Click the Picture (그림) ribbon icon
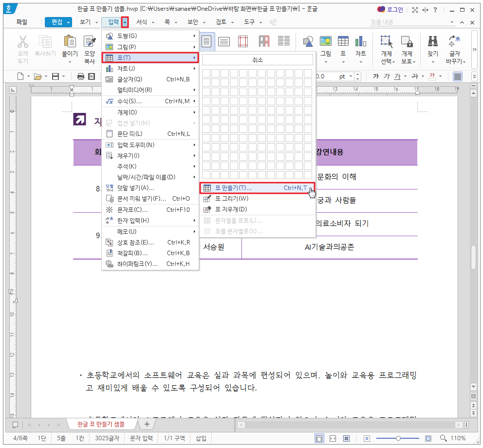The height and width of the screenshot is (448, 483). pos(326,41)
